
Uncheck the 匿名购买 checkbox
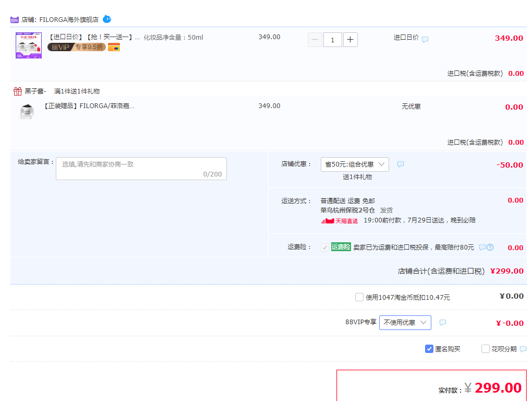tap(429, 349)
